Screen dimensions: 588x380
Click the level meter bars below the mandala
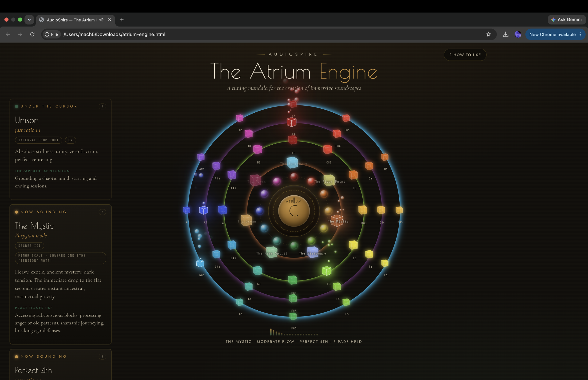pyautogui.click(x=294, y=332)
